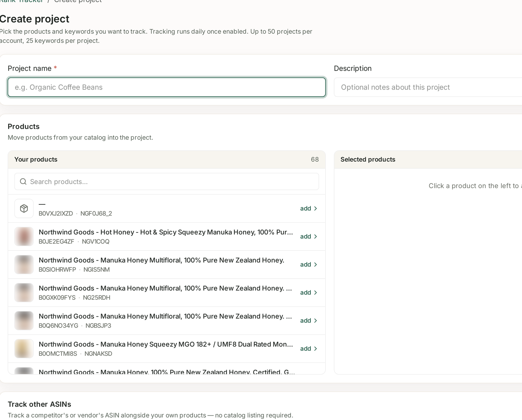
Task: Add Manuka Multifloral product B0SIOHRWFP
Action: [x=309, y=264]
